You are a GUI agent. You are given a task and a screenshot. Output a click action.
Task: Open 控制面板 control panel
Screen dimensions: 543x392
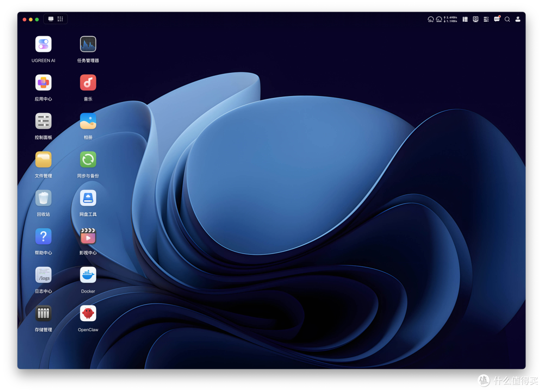point(43,121)
